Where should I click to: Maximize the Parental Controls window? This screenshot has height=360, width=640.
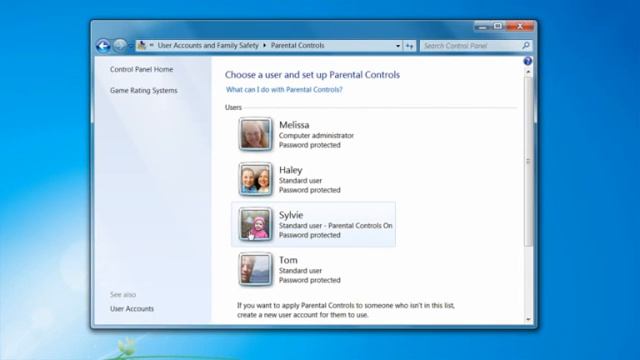[498, 27]
